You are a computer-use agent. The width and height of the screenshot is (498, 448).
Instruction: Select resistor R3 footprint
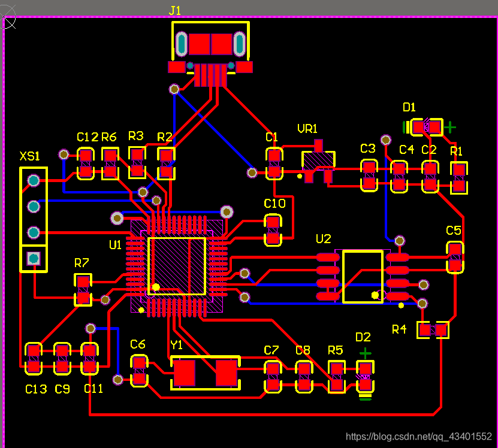pyautogui.click(x=137, y=162)
